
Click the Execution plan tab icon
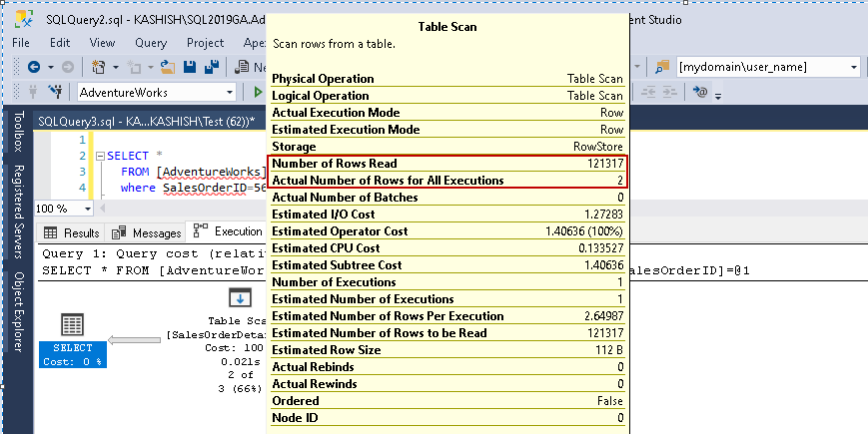pos(201,231)
